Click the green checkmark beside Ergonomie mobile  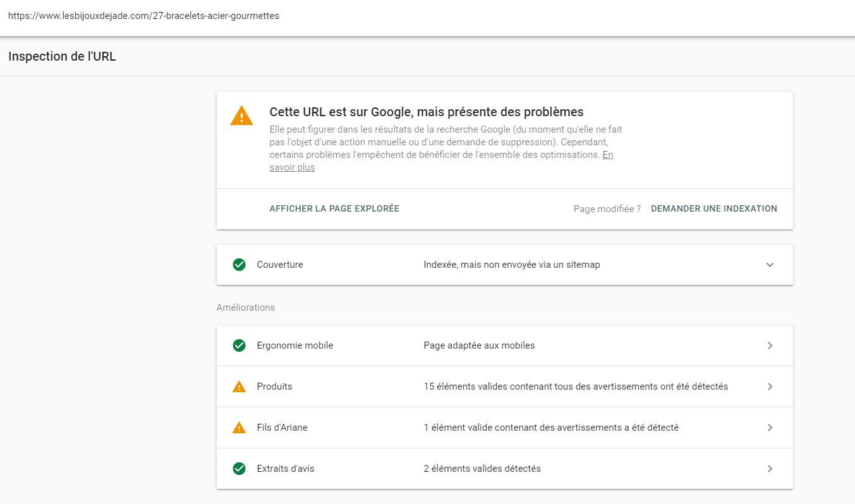239,345
